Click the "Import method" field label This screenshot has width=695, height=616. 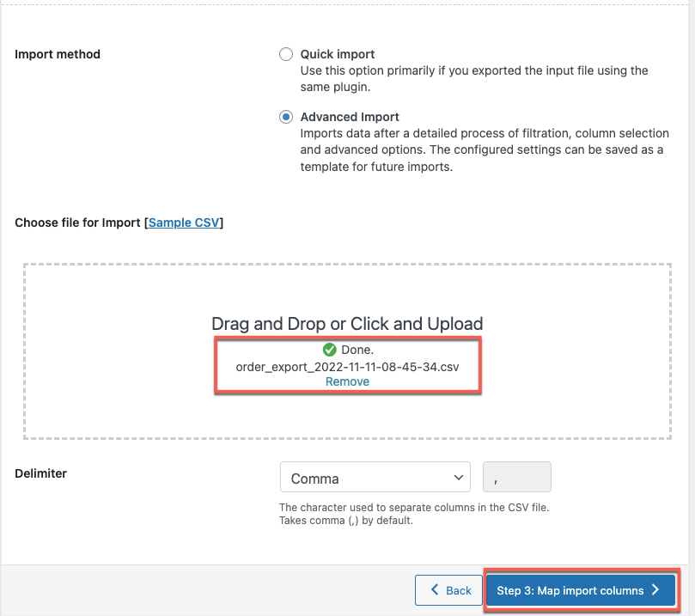(x=58, y=54)
